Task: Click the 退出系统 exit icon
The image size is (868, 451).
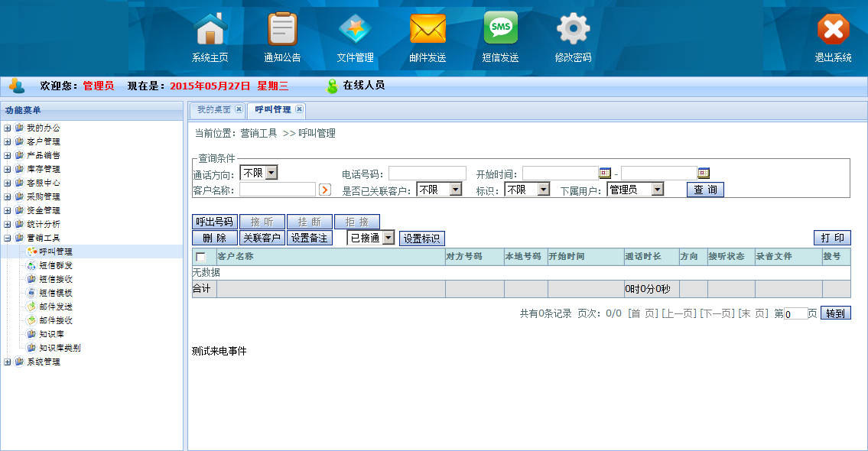Action: 833,31
